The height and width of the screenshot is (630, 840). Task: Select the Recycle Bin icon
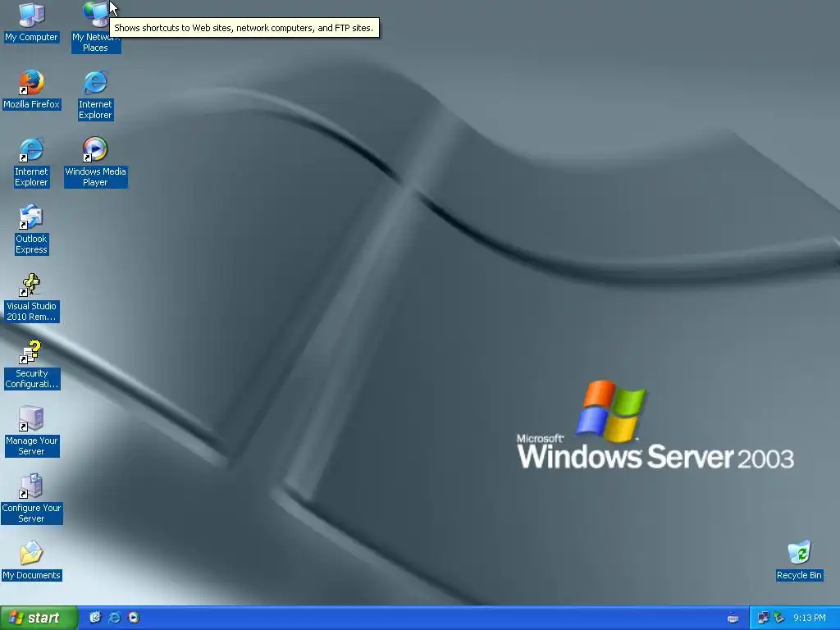point(799,560)
